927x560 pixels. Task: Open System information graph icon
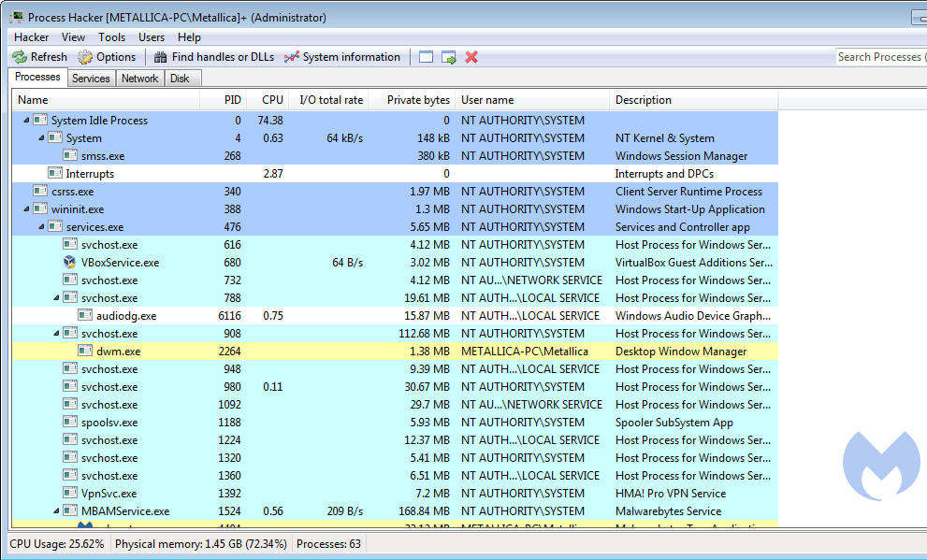[292, 57]
